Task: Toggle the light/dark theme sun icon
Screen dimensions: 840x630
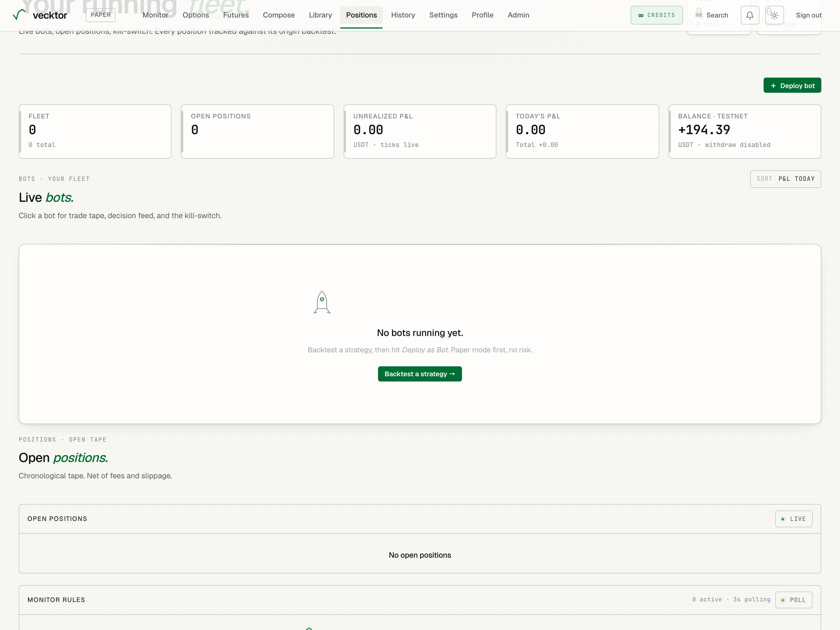Action: (774, 15)
